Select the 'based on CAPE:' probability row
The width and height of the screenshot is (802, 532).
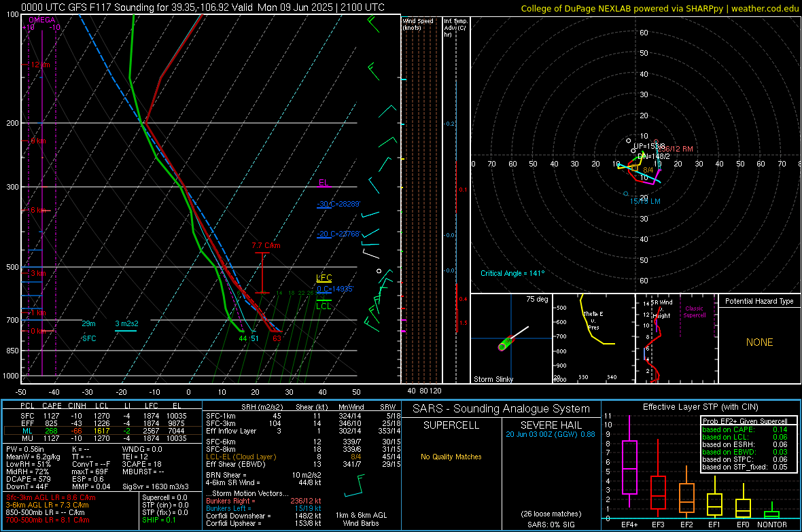[745, 429]
